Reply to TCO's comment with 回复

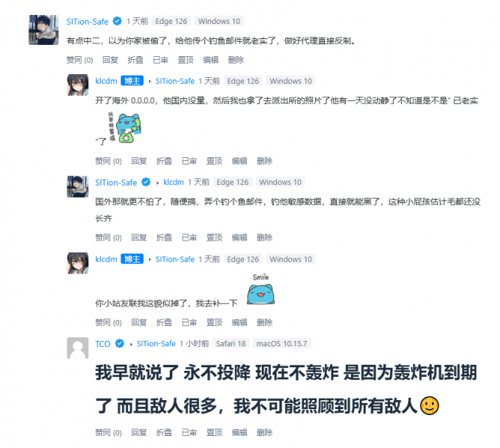139,432
